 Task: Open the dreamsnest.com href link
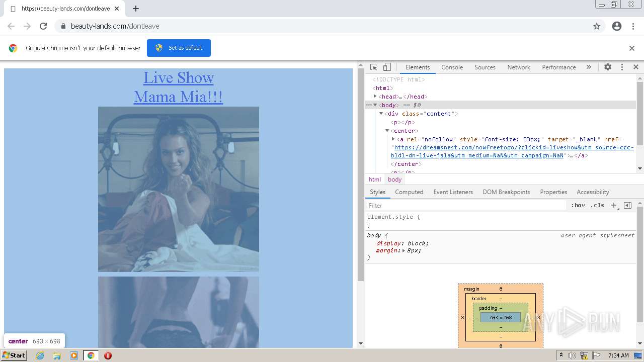512,151
